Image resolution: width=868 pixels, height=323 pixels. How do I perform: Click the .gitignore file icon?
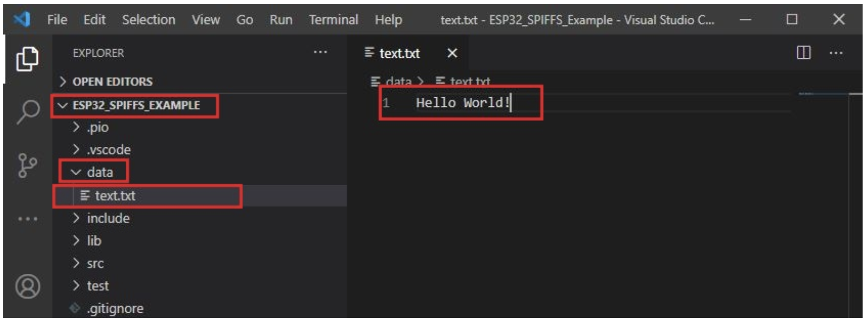point(75,308)
